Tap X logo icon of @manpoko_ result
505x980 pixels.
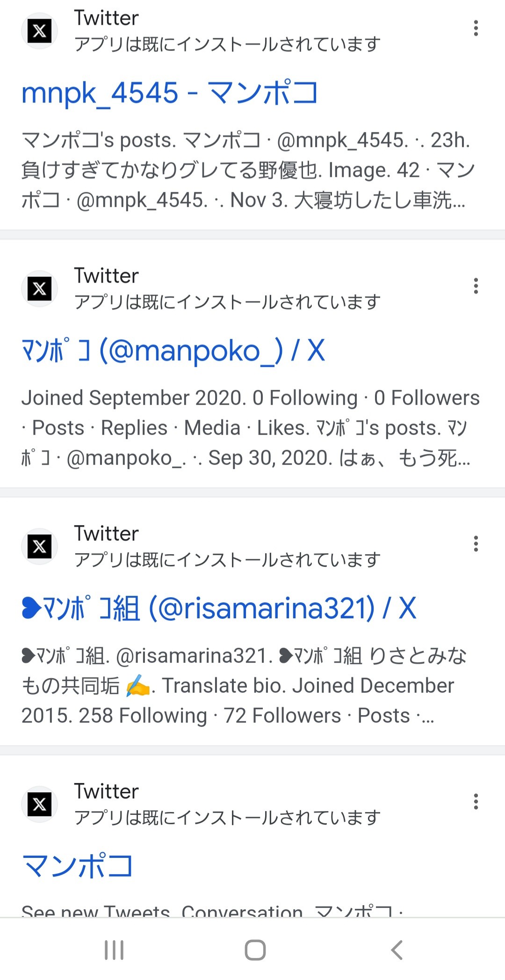(40, 289)
